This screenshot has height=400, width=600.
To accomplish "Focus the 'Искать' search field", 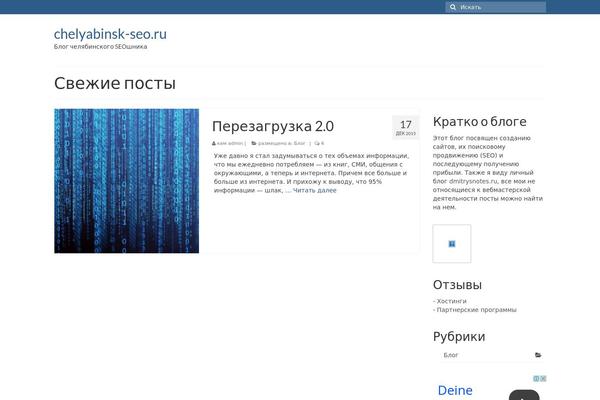I will [x=496, y=7].
